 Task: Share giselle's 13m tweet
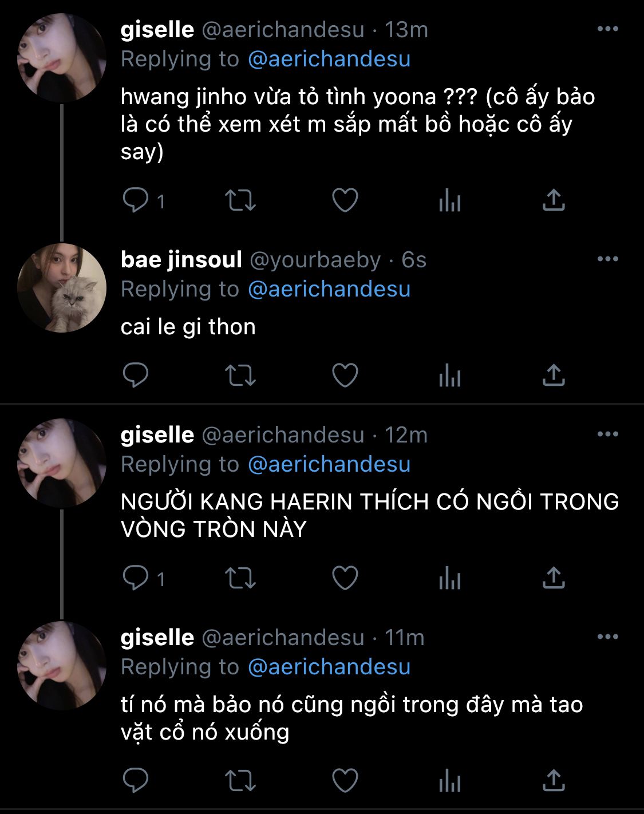tap(554, 200)
